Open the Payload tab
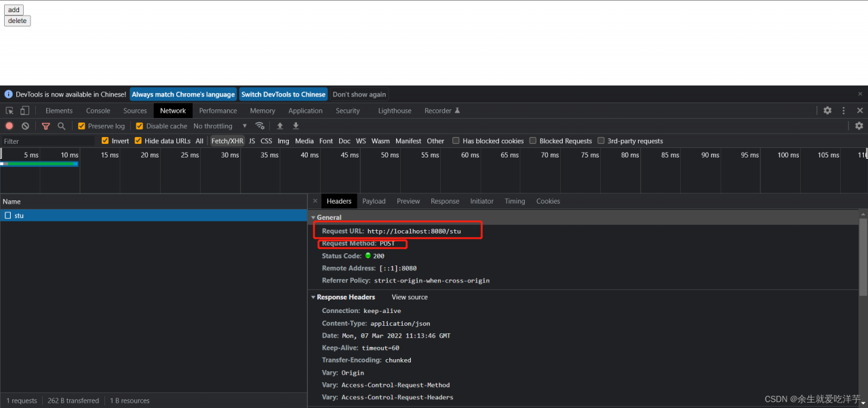 (x=374, y=201)
